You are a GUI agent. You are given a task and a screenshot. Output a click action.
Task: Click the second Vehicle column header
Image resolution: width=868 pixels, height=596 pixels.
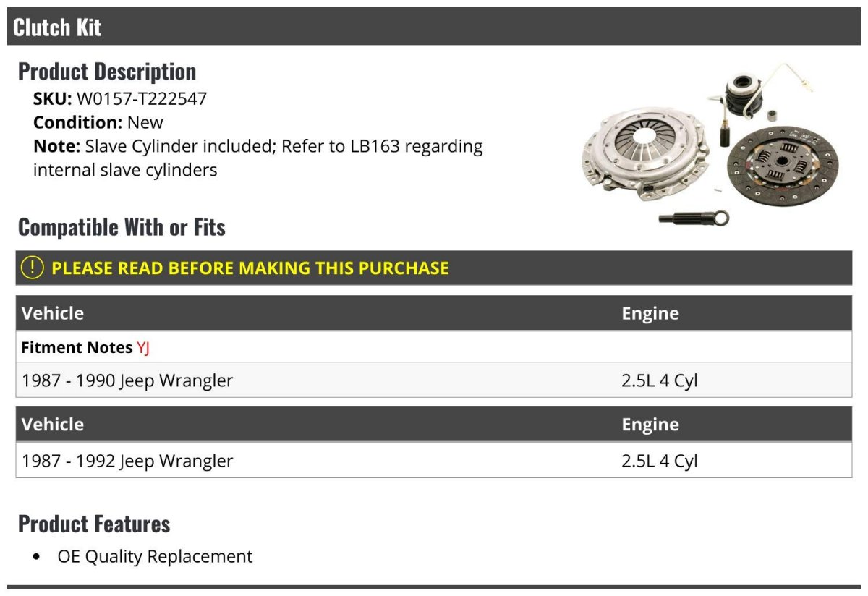pos(53,424)
